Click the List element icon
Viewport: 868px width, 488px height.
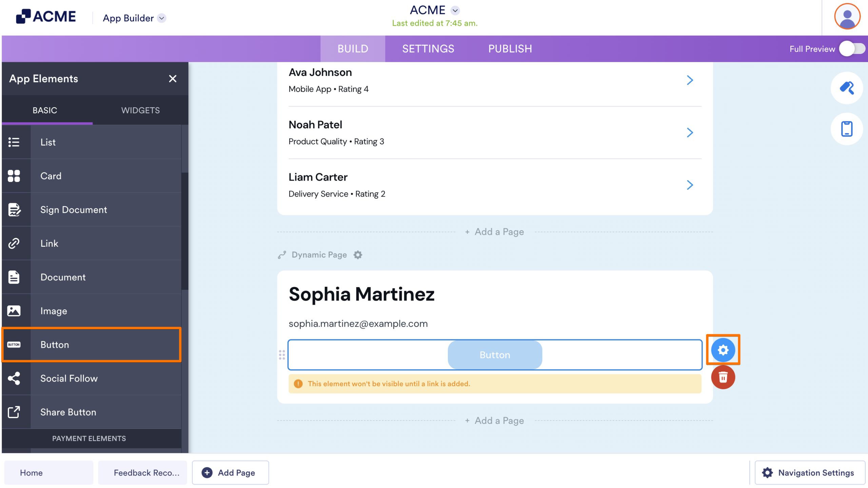point(14,142)
